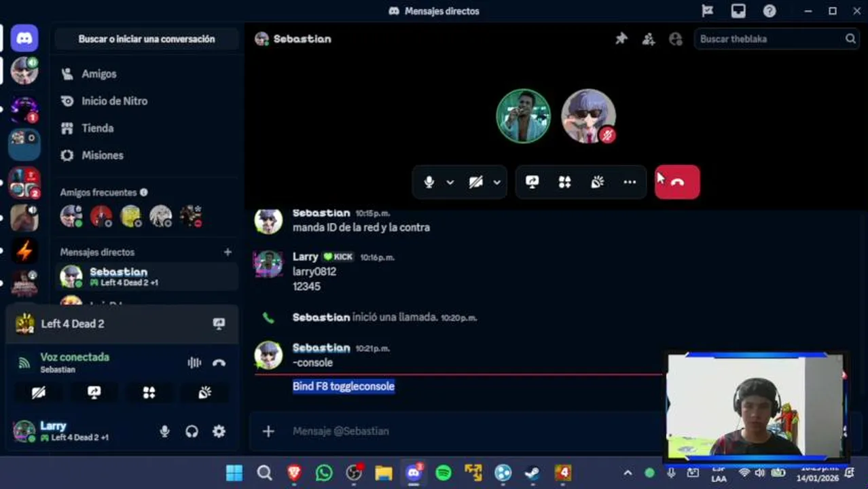The image size is (868, 489).
Task: Share screen from voice panel
Action: point(94,393)
